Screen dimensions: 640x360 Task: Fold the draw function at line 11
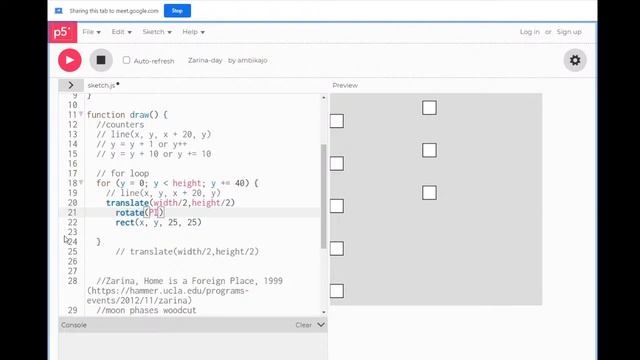tap(81, 114)
